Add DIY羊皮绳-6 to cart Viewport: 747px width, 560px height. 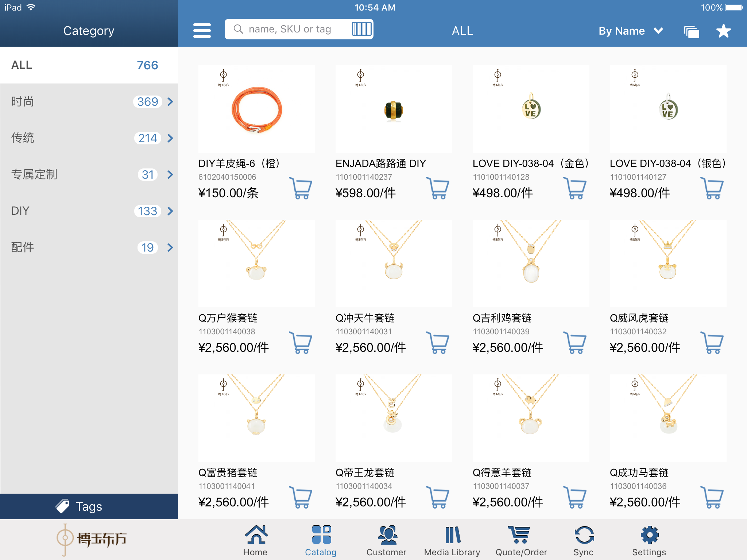coord(301,188)
